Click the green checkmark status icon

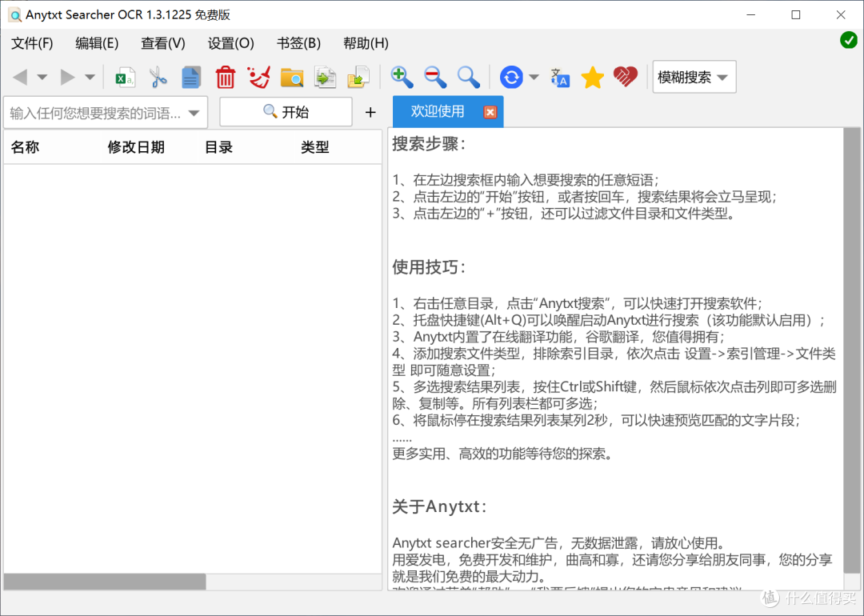tap(849, 40)
